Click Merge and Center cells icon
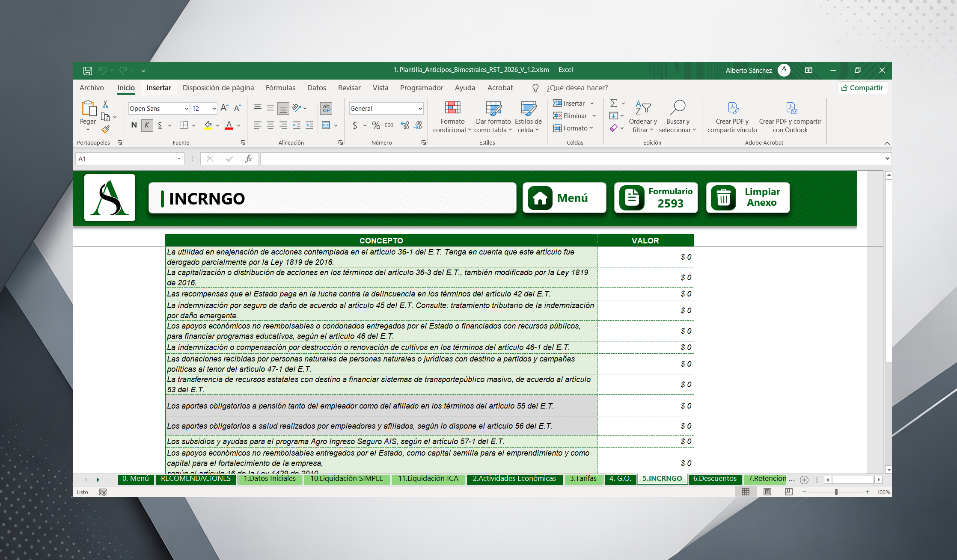957x560 pixels. (x=326, y=125)
